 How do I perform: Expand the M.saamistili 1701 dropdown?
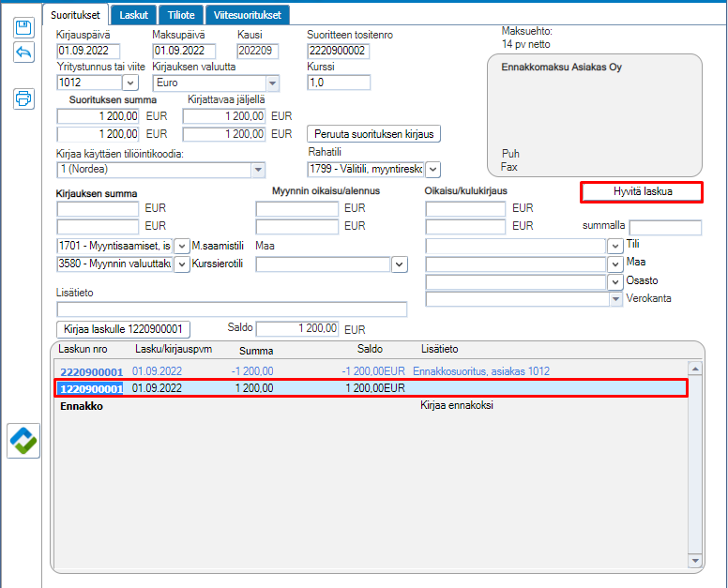pyautogui.click(x=182, y=246)
